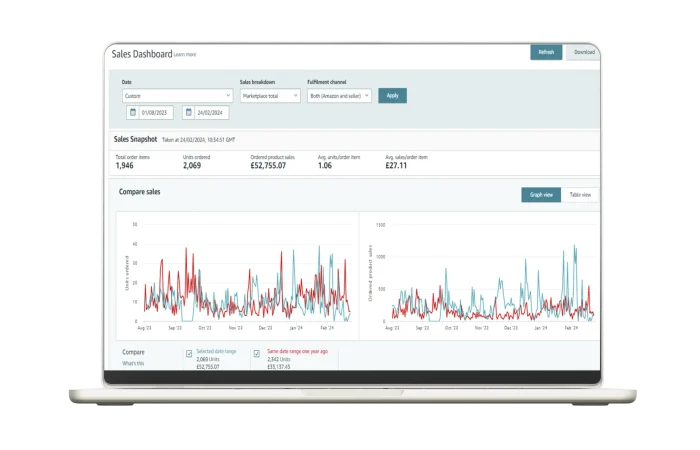This screenshot has height=450, width=700.
Task: Click the Download button
Action: [584, 52]
